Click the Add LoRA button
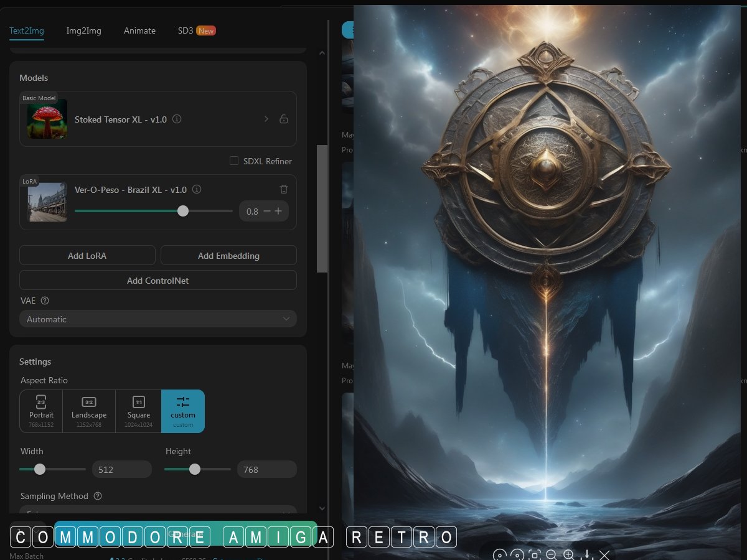Viewport: 747px width, 560px height. (87, 255)
